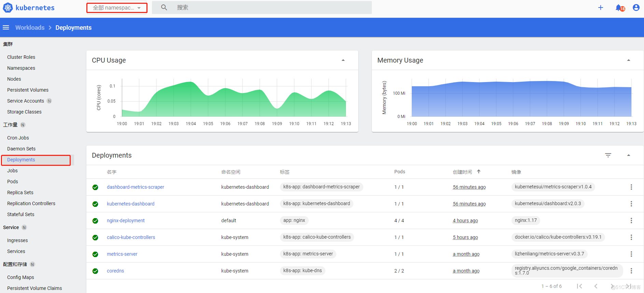Open nginx-deployment link
This screenshot has width=644, height=293.
point(126,221)
